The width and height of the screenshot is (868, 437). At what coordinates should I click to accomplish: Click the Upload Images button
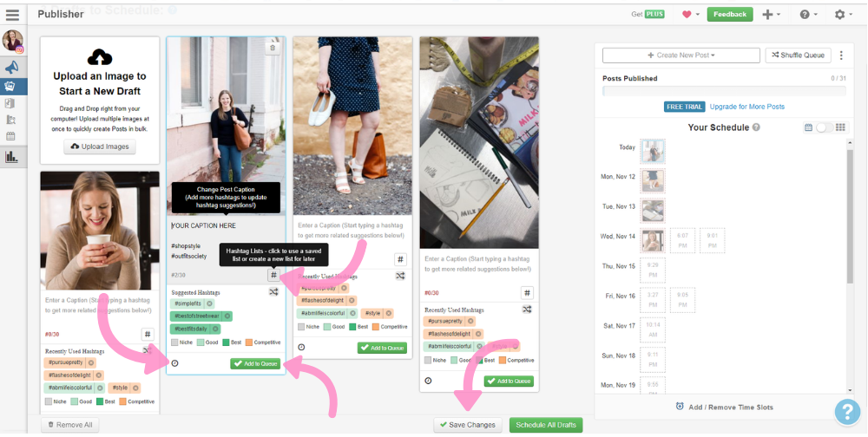point(100,147)
